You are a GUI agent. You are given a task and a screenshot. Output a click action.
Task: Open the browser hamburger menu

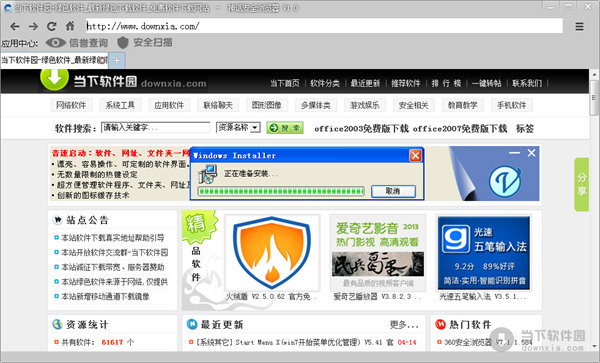(579, 26)
